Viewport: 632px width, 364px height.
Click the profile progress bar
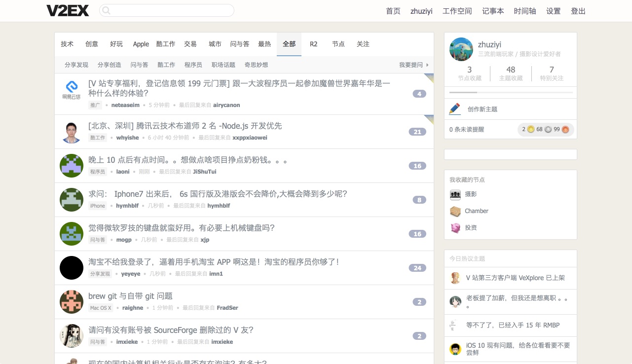[511, 92]
